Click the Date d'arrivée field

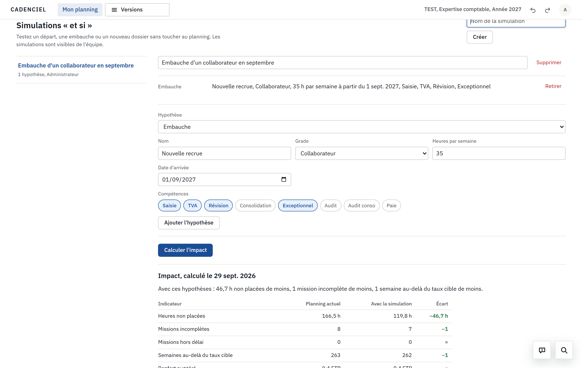coord(225,179)
